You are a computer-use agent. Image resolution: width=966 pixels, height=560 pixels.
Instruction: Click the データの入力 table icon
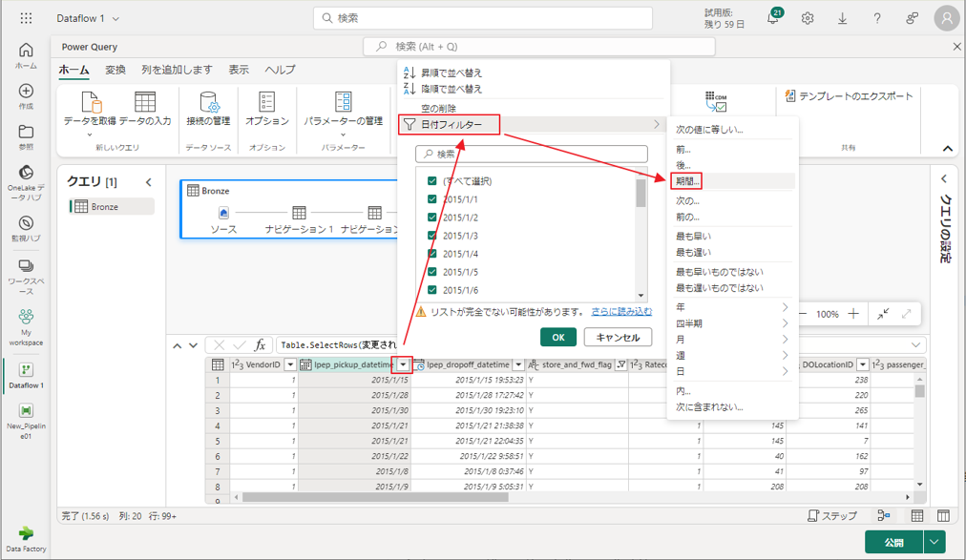coord(145,103)
